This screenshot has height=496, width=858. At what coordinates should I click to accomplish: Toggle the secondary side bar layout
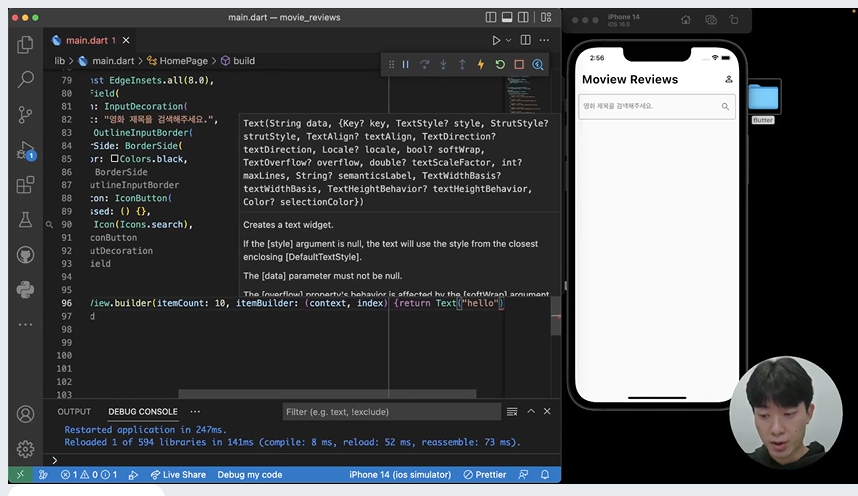click(524, 18)
